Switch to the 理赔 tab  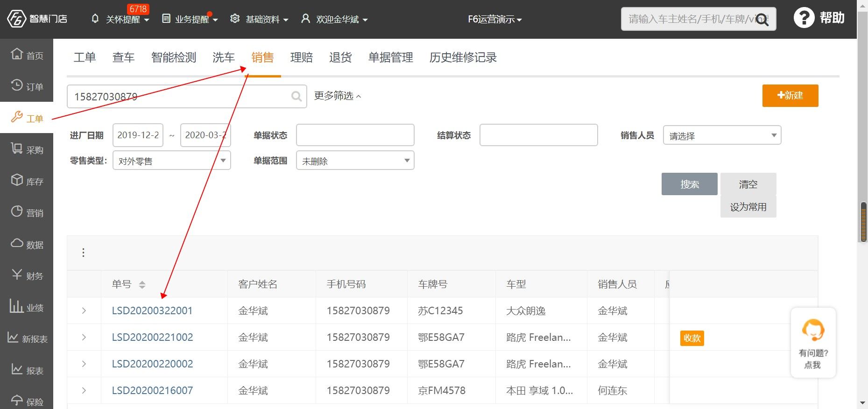302,57
